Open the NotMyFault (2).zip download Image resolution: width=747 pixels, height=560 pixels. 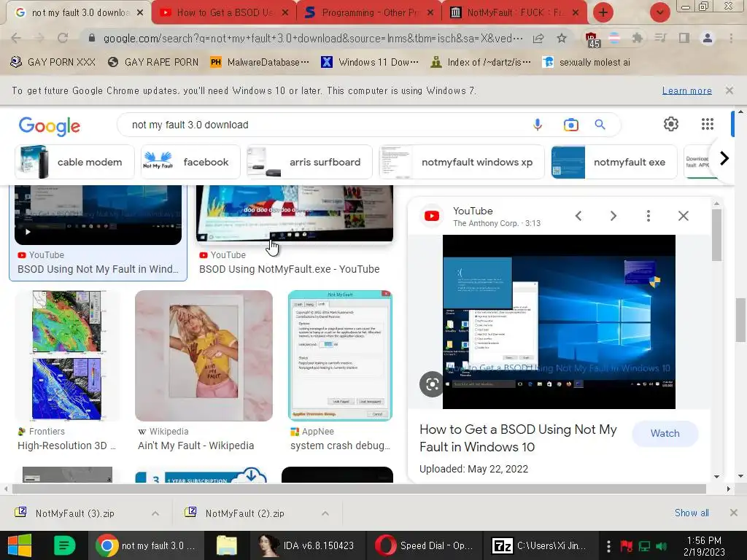(x=245, y=513)
